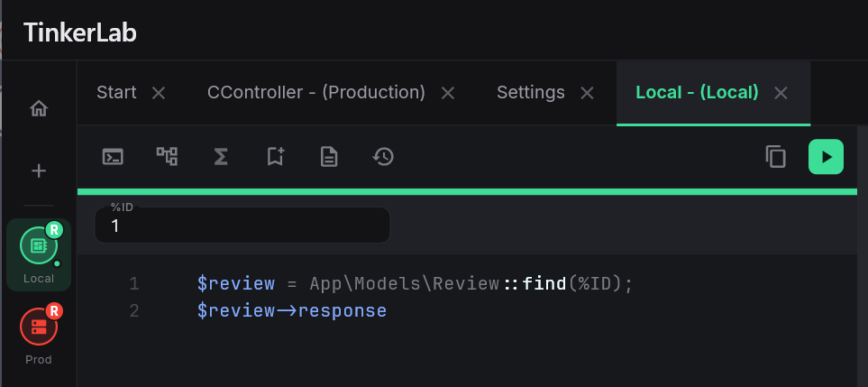The width and height of the screenshot is (868, 387).
Task: Click the response property on line 2
Action: tap(343, 310)
